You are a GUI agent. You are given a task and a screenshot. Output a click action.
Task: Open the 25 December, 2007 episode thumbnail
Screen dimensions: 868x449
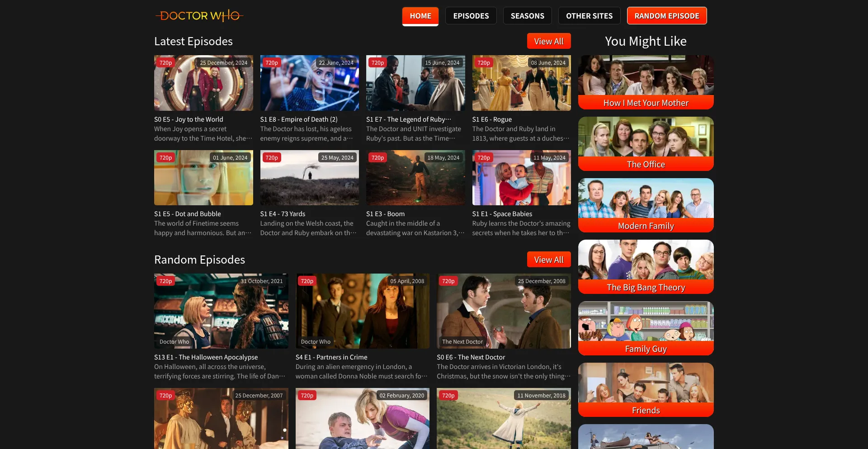click(x=221, y=418)
